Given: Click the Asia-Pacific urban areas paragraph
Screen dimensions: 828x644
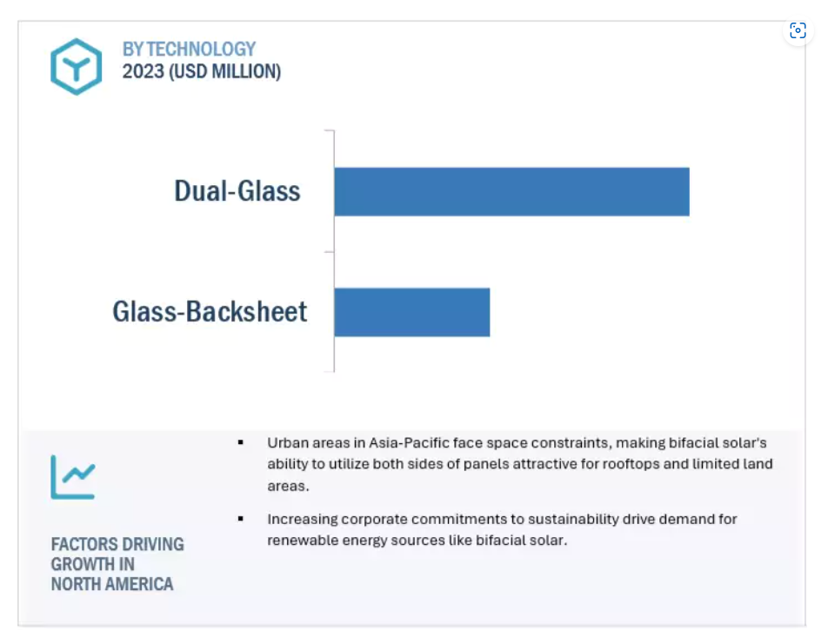Looking at the screenshot, I should pyautogui.click(x=520, y=464).
